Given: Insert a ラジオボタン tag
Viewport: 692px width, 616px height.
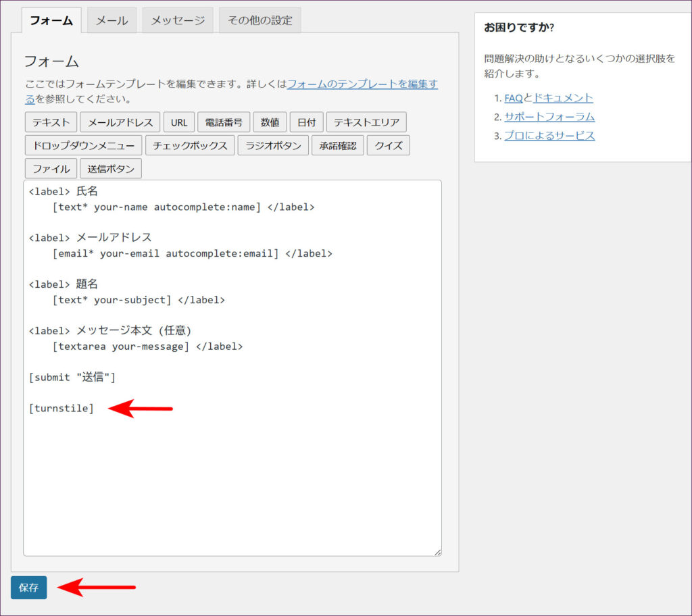Looking at the screenshot, I should pyautogui.click(x=273, y=145).
